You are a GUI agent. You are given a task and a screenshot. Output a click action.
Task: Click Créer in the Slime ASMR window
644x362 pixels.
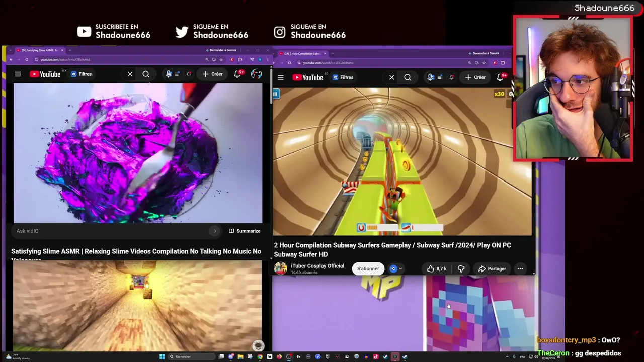212,74
